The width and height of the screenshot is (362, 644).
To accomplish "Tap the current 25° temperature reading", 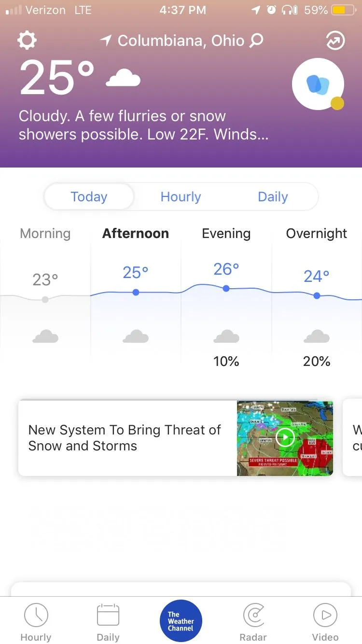I will point(57,78).
